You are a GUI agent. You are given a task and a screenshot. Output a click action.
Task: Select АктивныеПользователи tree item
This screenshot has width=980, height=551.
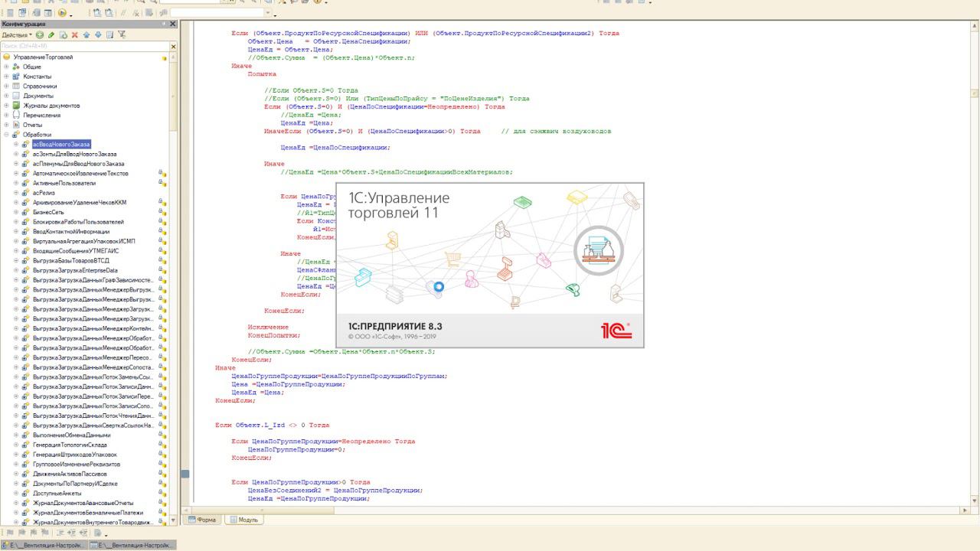click(x=64, y=183)
